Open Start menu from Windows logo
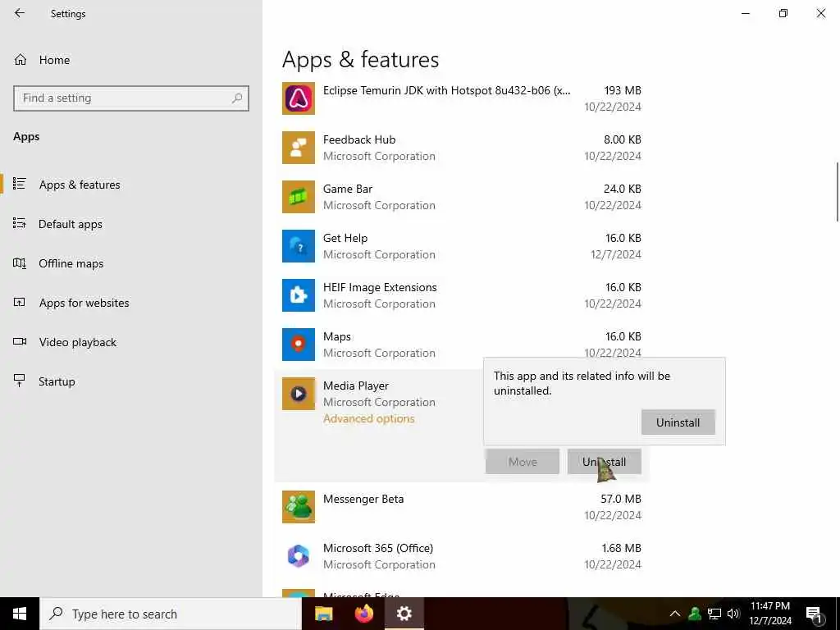Image resolution: width=840 pixels, height=630 pixels. [20, 614]
